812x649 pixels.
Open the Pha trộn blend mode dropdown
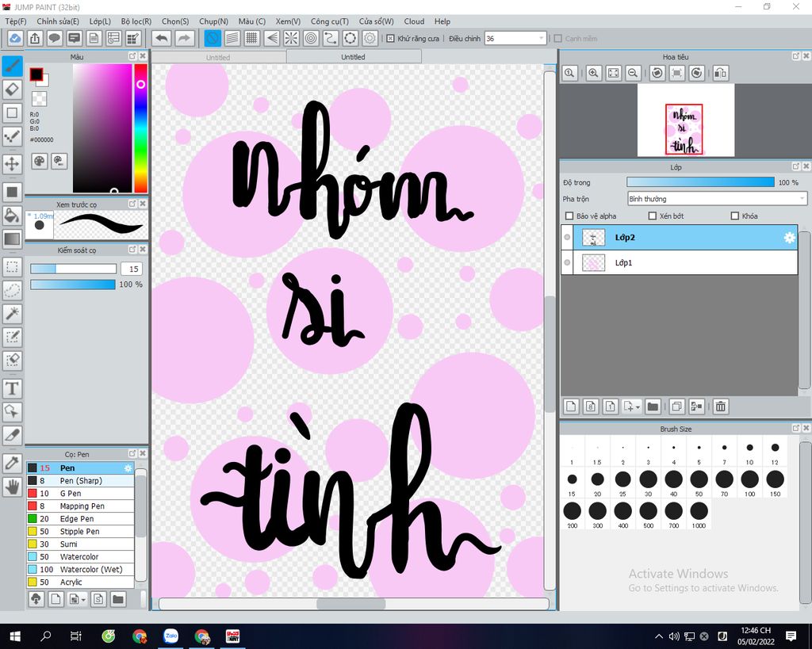(x=717, y=199)
